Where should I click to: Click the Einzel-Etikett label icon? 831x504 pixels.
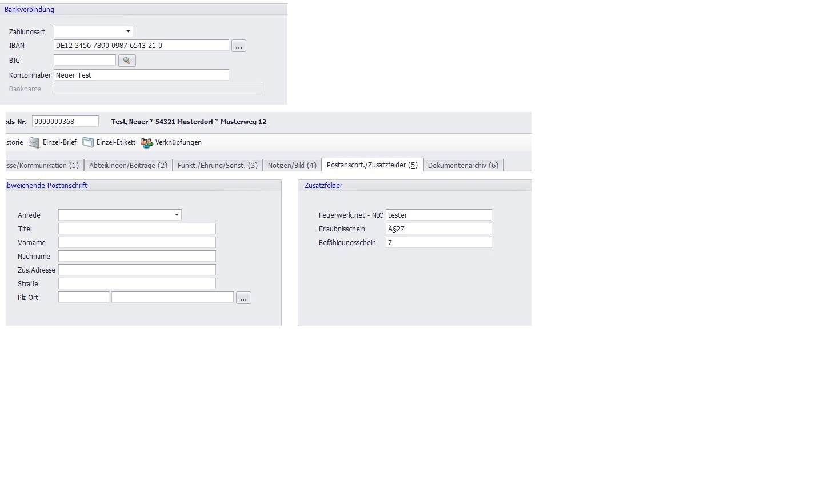click(x=88, y=143)
